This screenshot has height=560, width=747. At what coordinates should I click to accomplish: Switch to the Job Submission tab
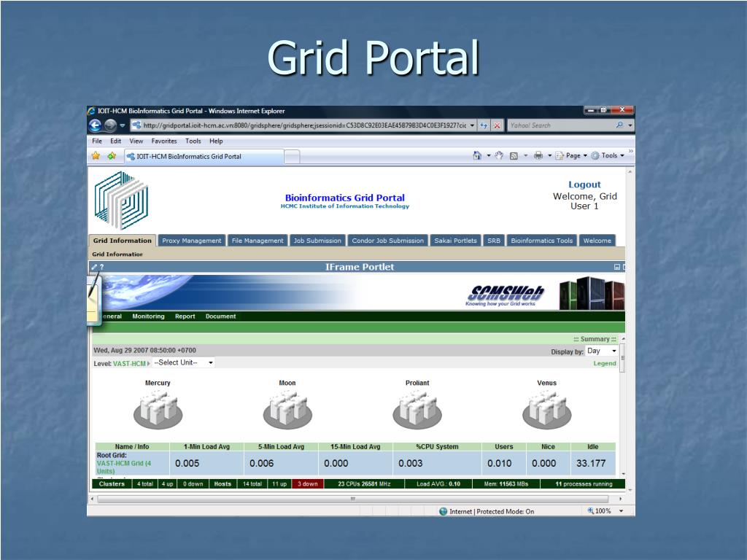click(x=317, y=241)
